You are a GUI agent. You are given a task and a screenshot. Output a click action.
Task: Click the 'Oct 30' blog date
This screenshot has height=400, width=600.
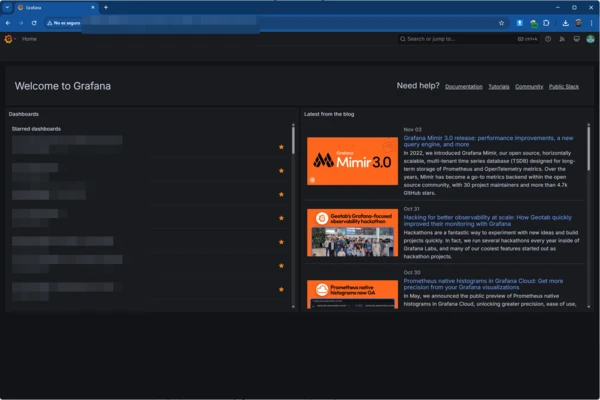click(412, 273)
